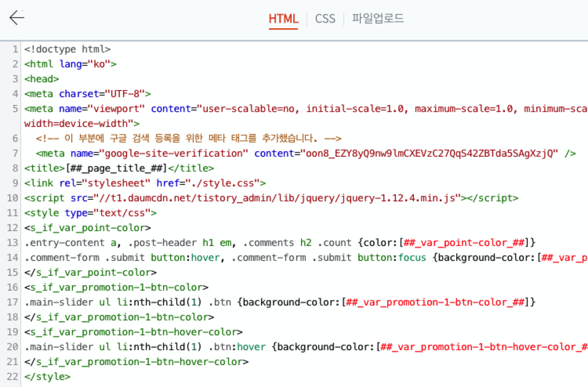Click line number 10 in the gutter
The width and height of the screenshot is (588, 387).
[x=13, y=198]
